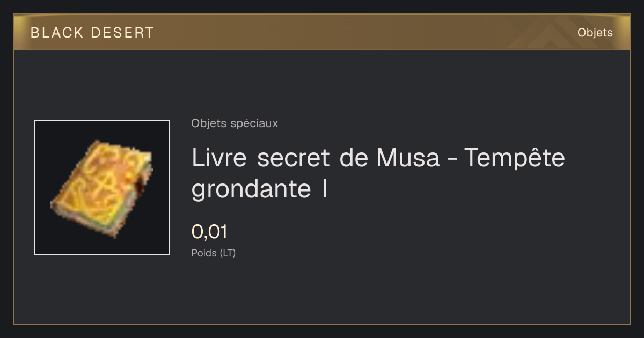Click the BLACK word in header

[57, 33]
